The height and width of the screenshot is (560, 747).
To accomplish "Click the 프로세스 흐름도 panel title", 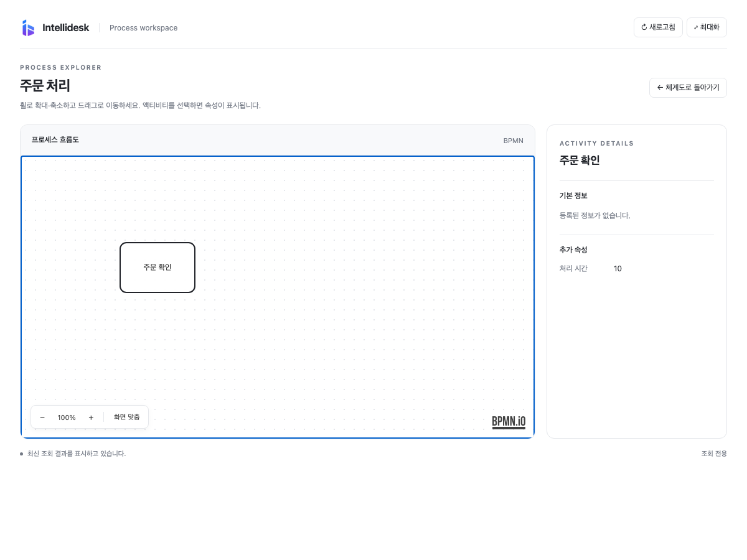I will tap(55, 140).
